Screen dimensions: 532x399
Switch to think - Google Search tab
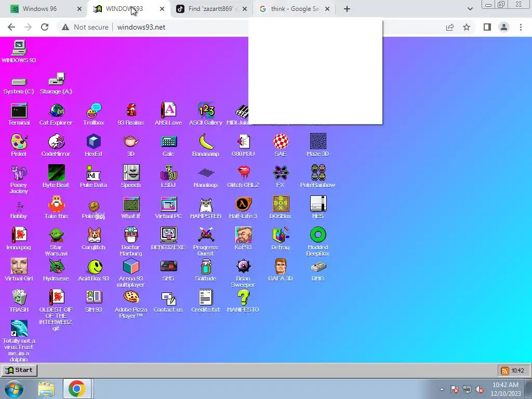coord(295,9)
